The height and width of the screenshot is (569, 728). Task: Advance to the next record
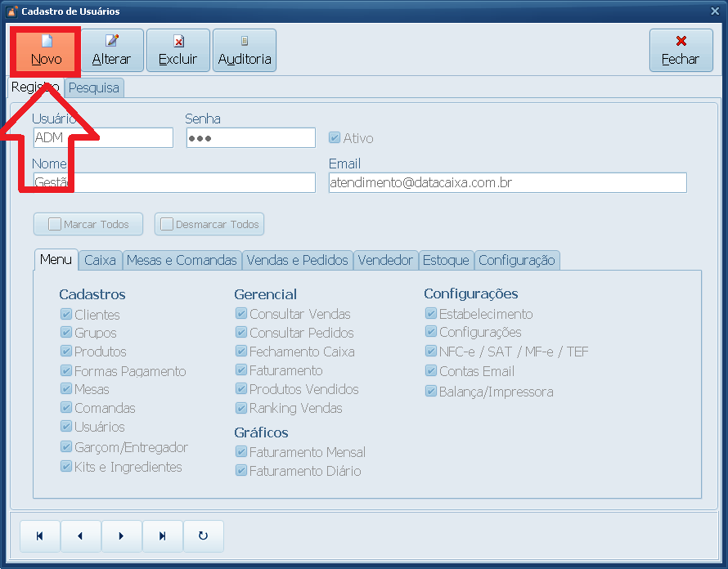(121, 536)
